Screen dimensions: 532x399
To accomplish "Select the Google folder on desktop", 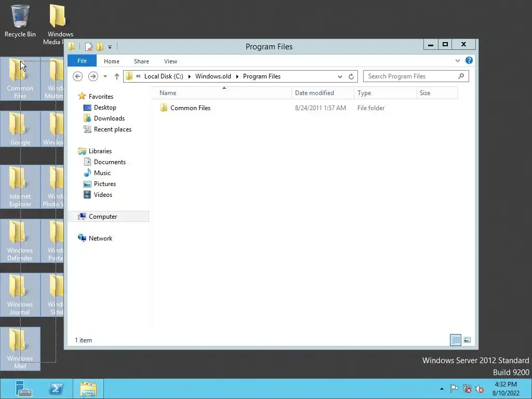I will (x=20, y=129).
